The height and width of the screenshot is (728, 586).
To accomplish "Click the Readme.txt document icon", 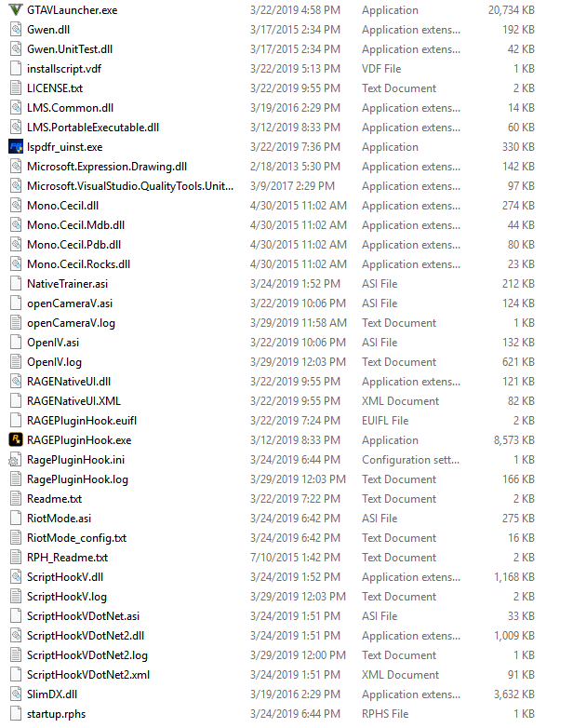I will (x=16, y=499).
